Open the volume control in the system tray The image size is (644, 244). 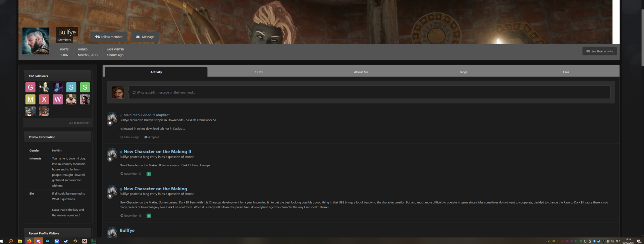point(612,241)
